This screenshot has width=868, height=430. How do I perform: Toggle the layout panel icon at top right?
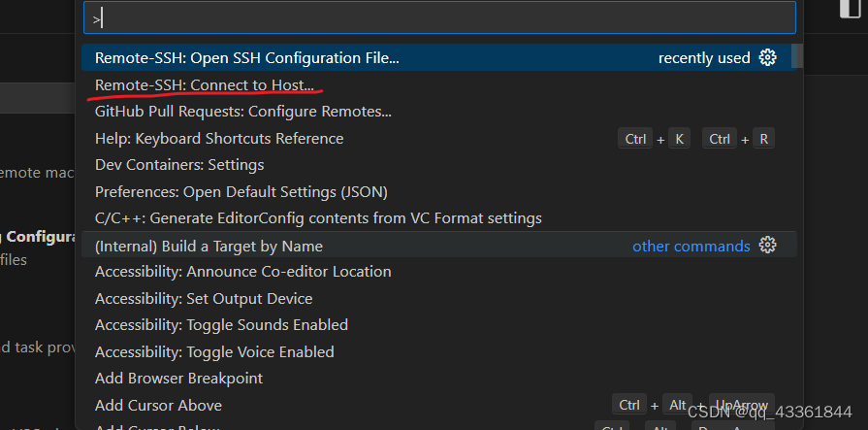click(851, 9)
